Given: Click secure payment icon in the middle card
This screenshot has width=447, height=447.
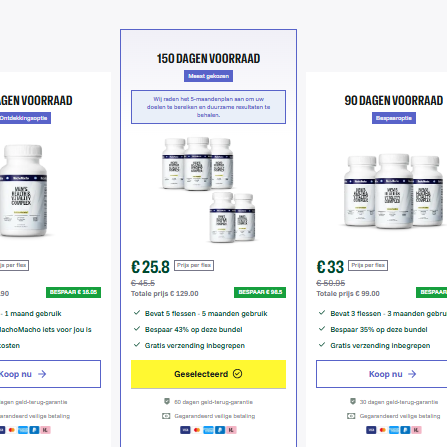Looking at the screenshot, I should pos(166,416).
